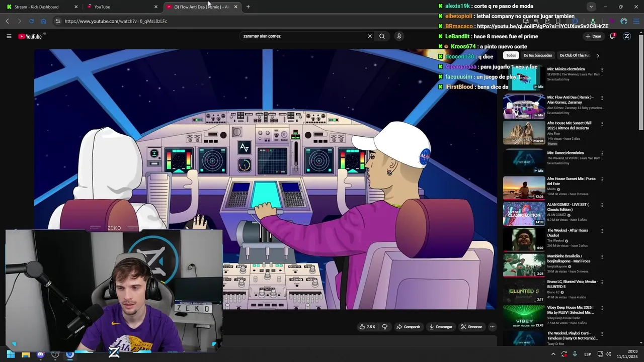Click the Crear button

point(593,36)
